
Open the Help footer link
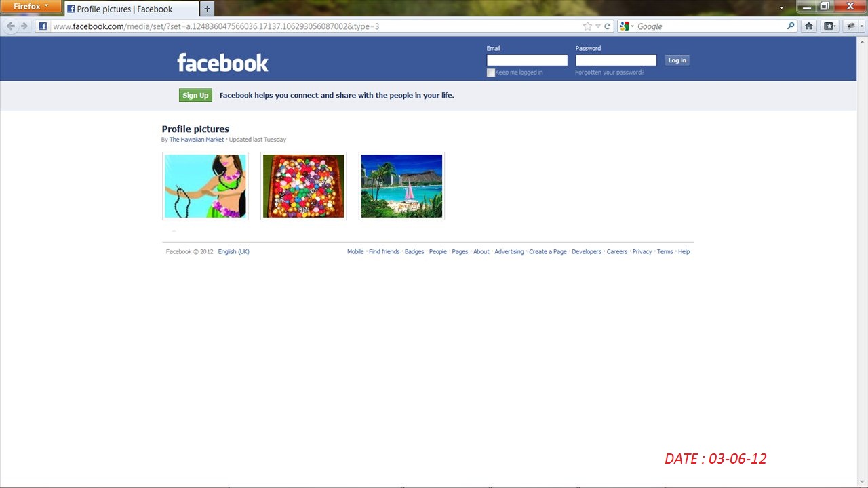[x=684, y=252]
